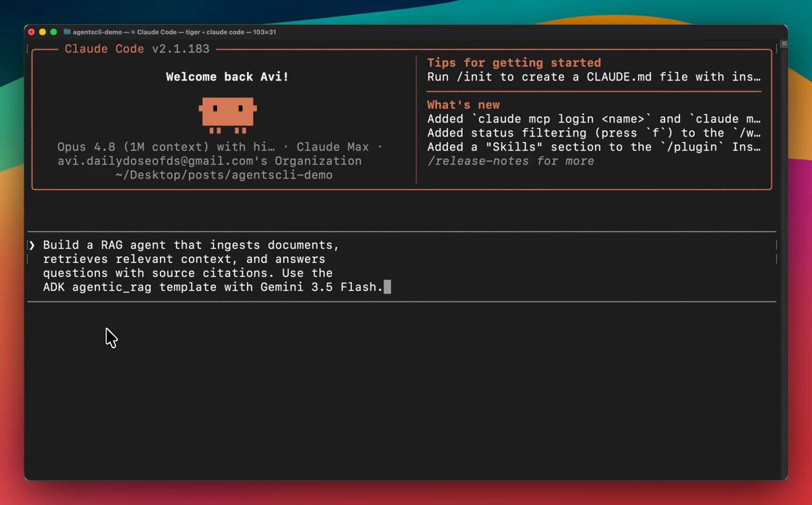The width and height of the screenshot is (812, 505).
Task: Click the Tips for getting started heading
Action: [x=514, y=63]
